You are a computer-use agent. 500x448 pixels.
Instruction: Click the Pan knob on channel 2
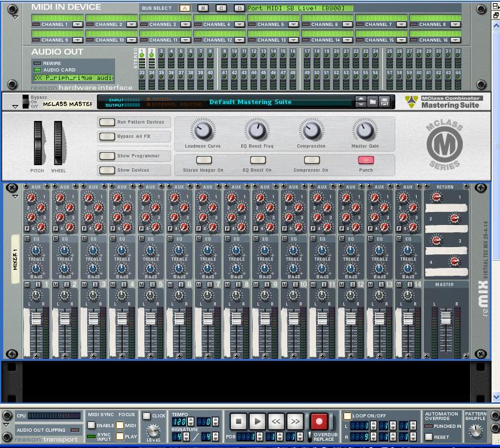point(65,296)
